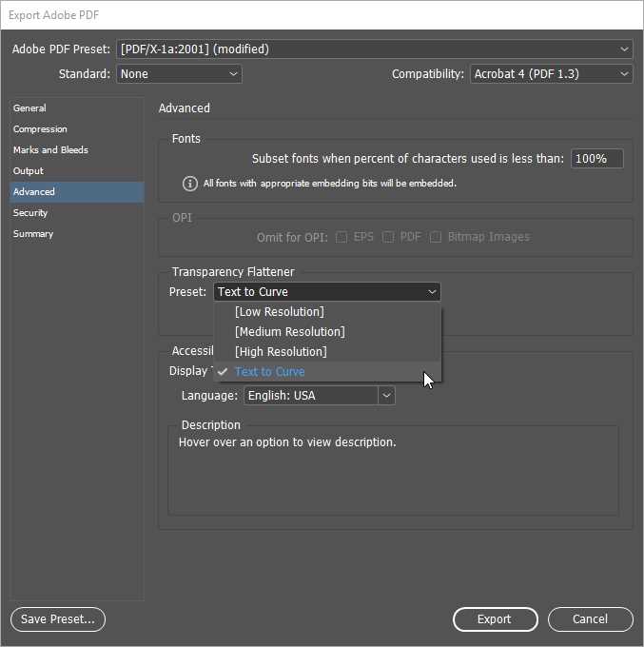The height and width of the screenshot is (647, 644).
Task: Click checkmark beside Text to Curve
Action: (222, 372)
